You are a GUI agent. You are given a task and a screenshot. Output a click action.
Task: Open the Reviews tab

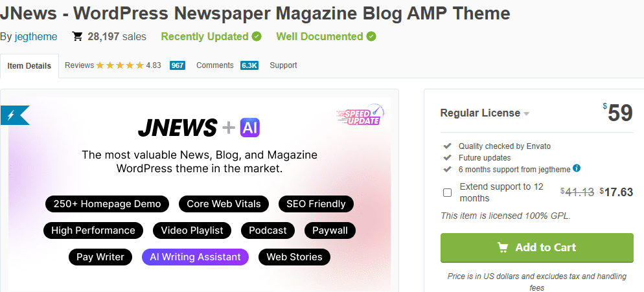pos(79,65)
